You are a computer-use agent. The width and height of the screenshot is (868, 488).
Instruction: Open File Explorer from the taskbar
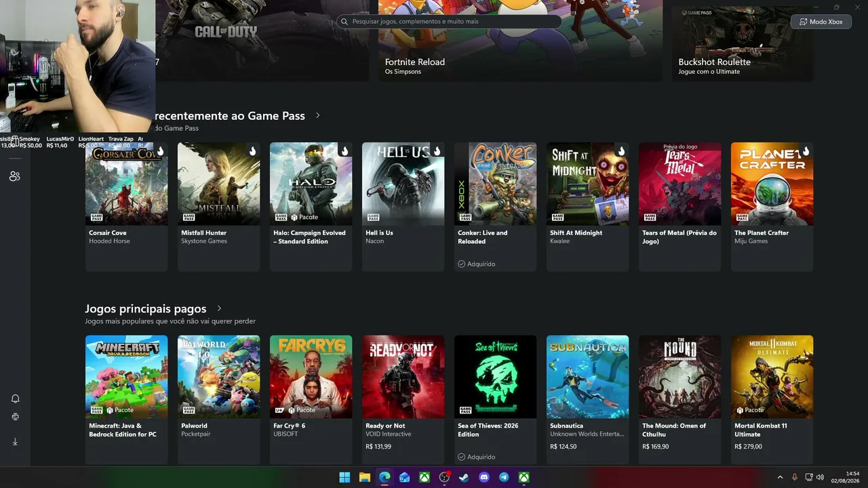pyautogui.click(x=364, y=477)
